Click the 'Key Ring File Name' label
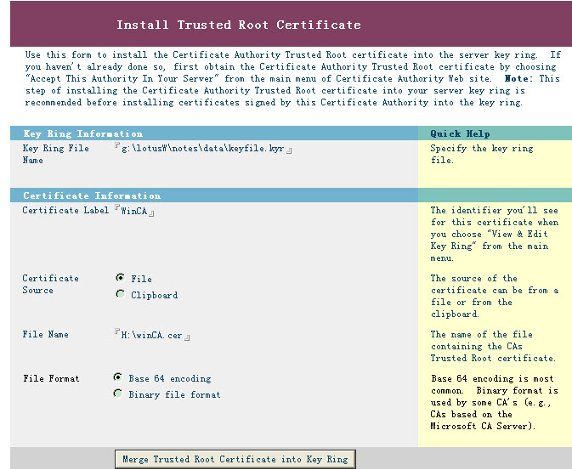 pos(56,154)
